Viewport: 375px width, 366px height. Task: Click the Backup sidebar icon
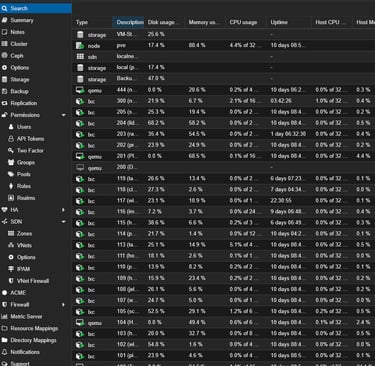pos(4,91)
